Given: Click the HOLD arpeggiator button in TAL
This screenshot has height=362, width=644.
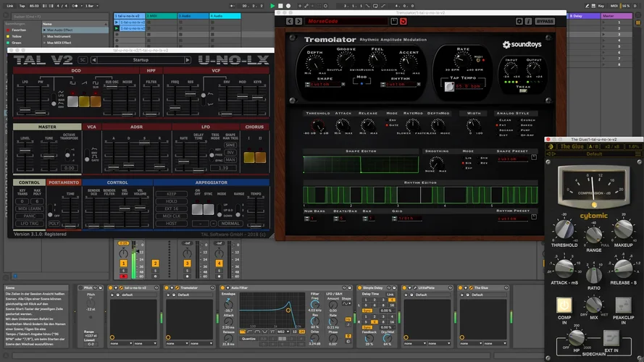Looking at the screenshot, I should [171, 201].
